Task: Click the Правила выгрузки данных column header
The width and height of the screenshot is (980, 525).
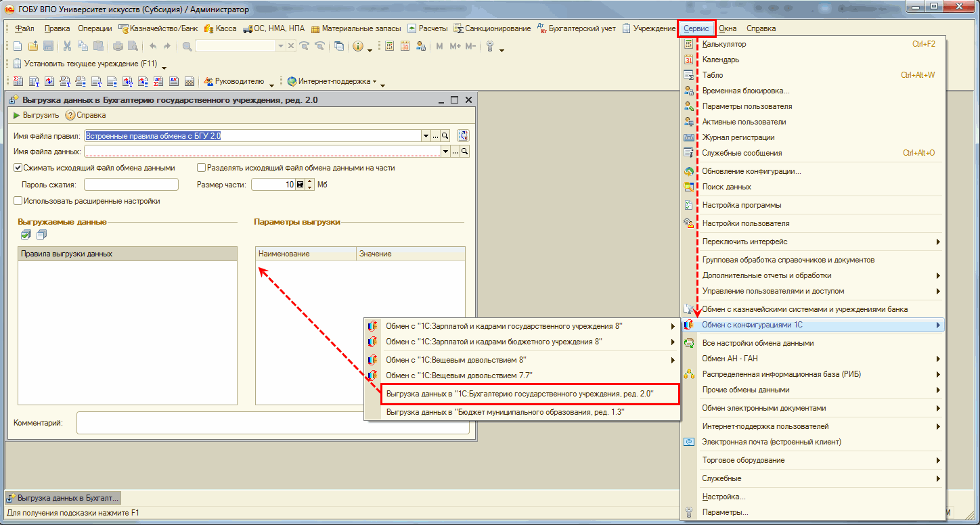Action: (x=127, y=254)
